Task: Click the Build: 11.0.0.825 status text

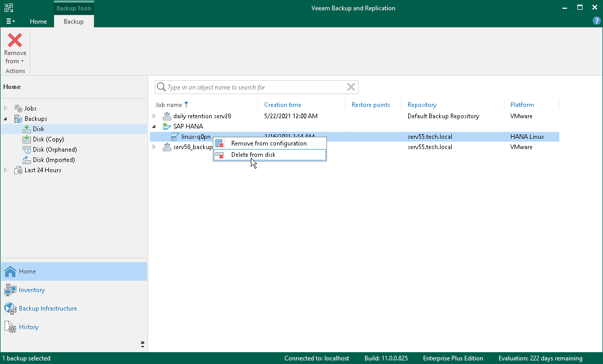Action: 386,358
